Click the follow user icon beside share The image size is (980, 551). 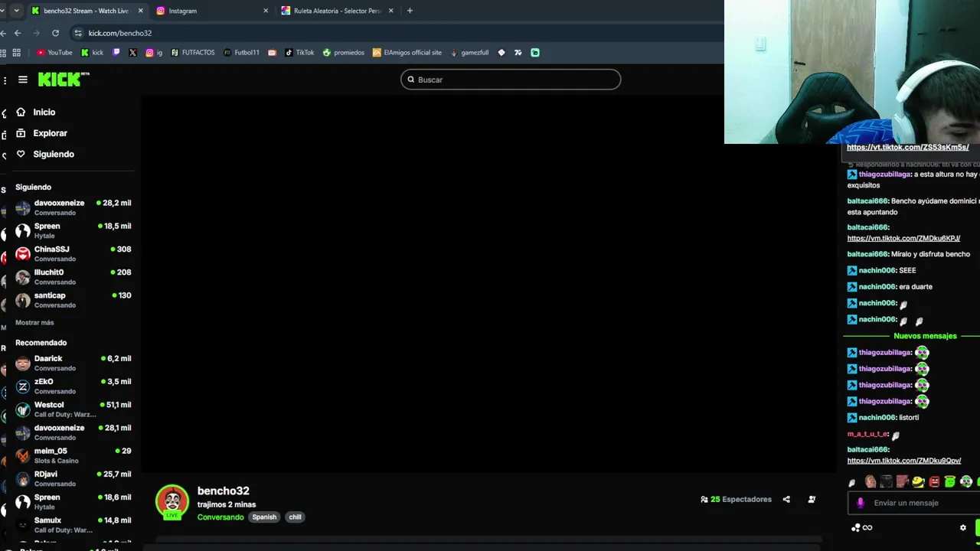(812, 500)
